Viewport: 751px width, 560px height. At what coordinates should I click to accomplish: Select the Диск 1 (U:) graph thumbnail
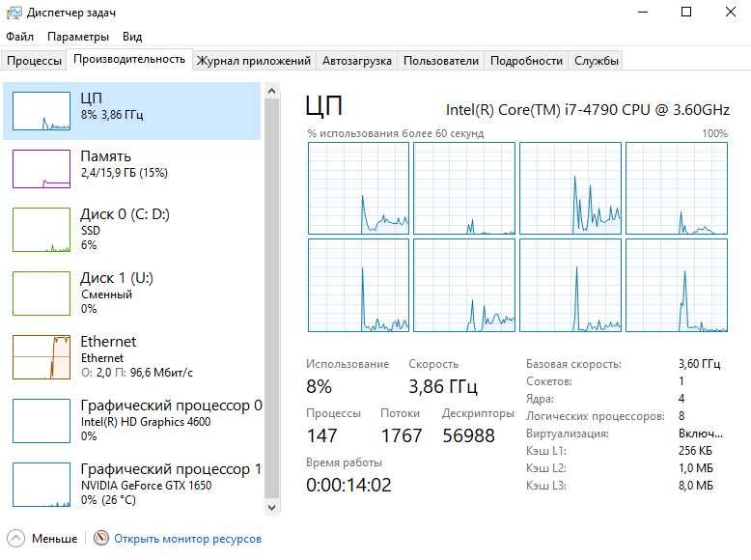42,294
